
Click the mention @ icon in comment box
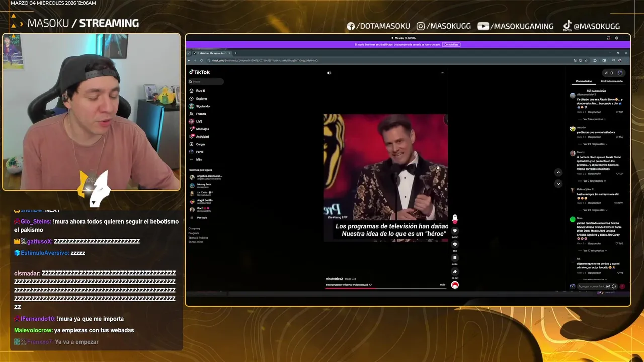click(x=608, y=287)
